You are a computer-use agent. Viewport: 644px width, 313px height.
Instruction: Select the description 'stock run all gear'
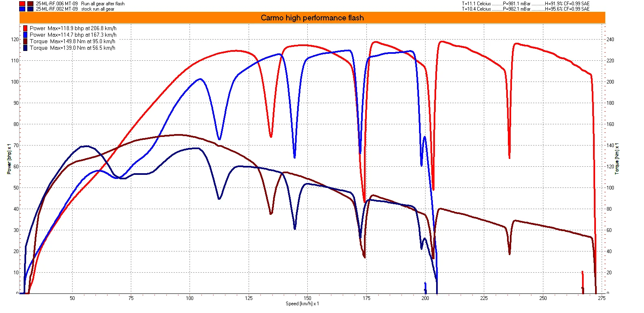point(98,9)
